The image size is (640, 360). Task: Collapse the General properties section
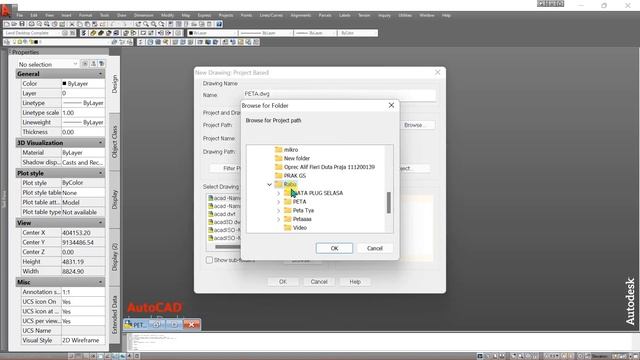pyautogui.click(x=100, y=74)
